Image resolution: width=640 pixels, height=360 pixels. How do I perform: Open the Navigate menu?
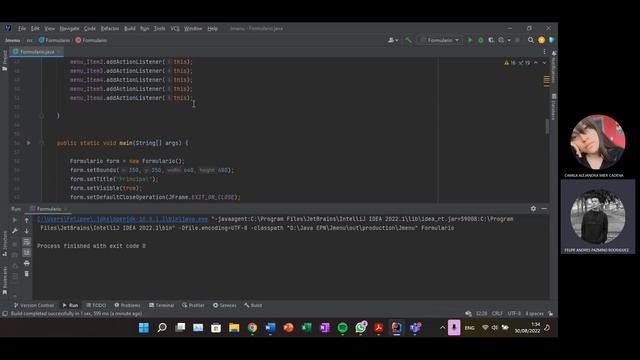click(x=69, y=28)
